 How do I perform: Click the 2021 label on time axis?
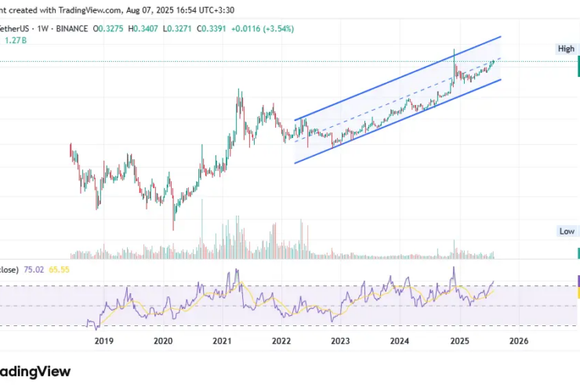pyautogui.click(x=223, y=341)
